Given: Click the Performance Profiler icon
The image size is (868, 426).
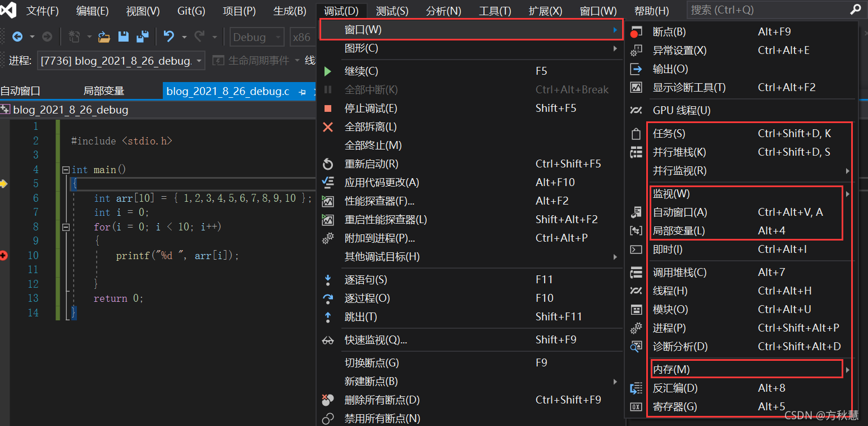Looking at the screenshot, I should click(328, 201).
